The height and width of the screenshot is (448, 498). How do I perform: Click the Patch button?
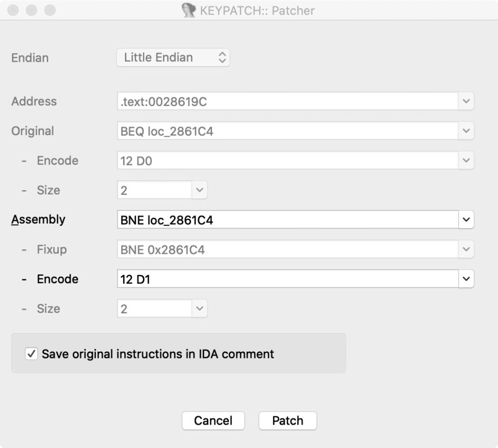[x=287, y=421]
